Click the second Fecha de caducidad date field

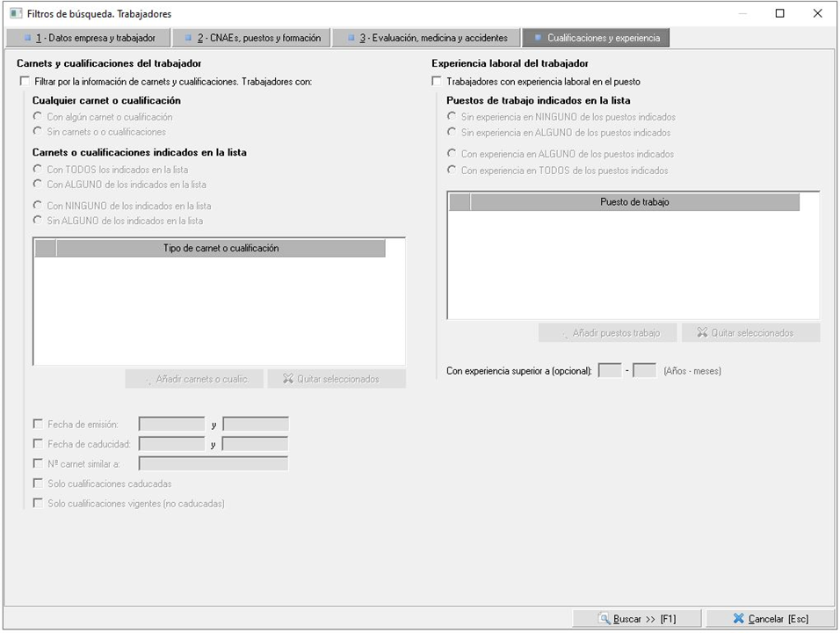click(x=255, y=444)
